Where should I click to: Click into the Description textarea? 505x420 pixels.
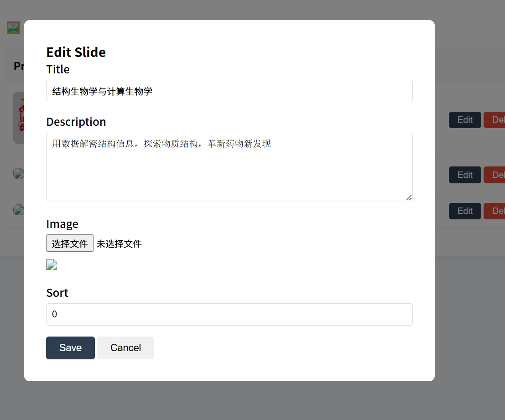click(x=229, y=167)
